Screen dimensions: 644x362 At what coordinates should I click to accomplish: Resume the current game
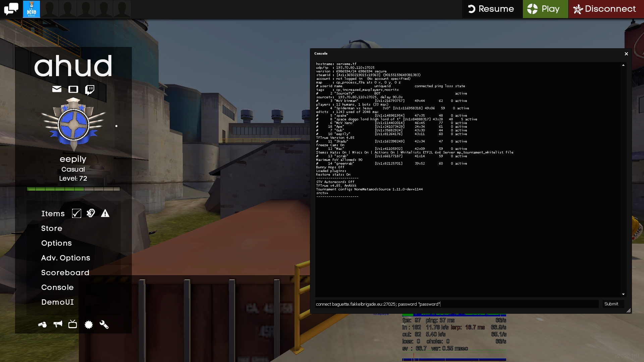491,9
